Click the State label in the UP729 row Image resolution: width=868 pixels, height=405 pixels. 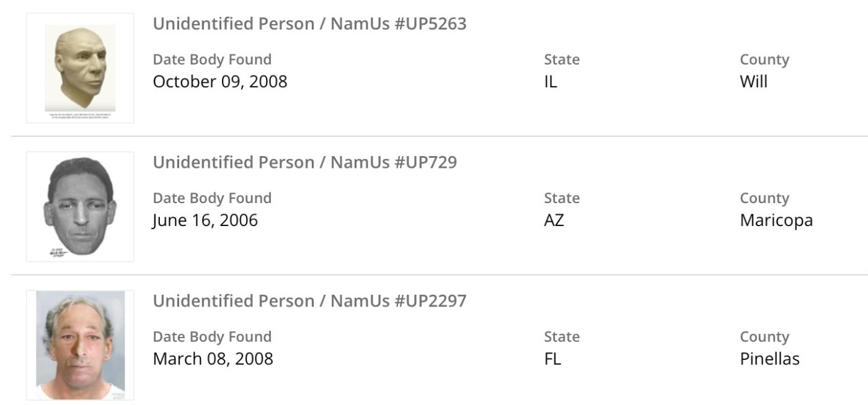[x=562, y=199]
